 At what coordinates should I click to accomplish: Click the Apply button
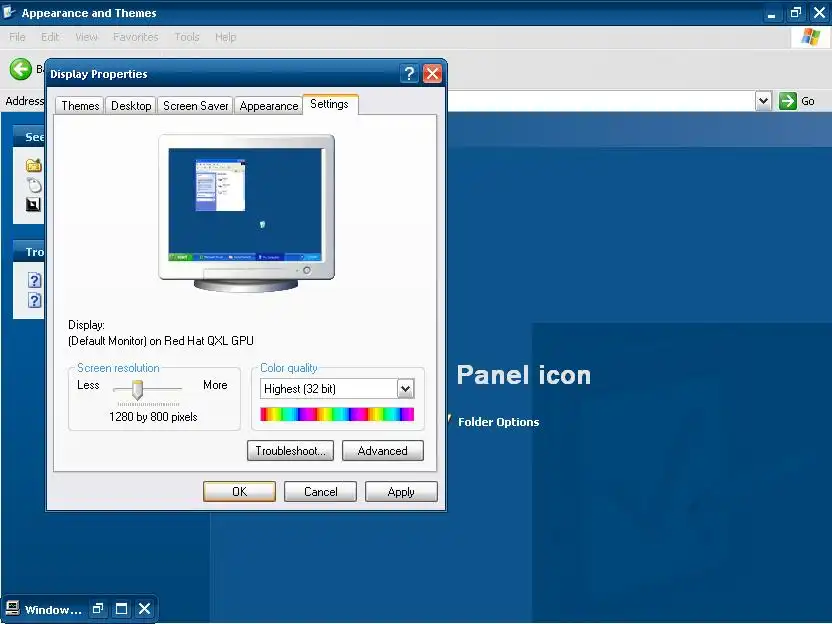point(401,491)
